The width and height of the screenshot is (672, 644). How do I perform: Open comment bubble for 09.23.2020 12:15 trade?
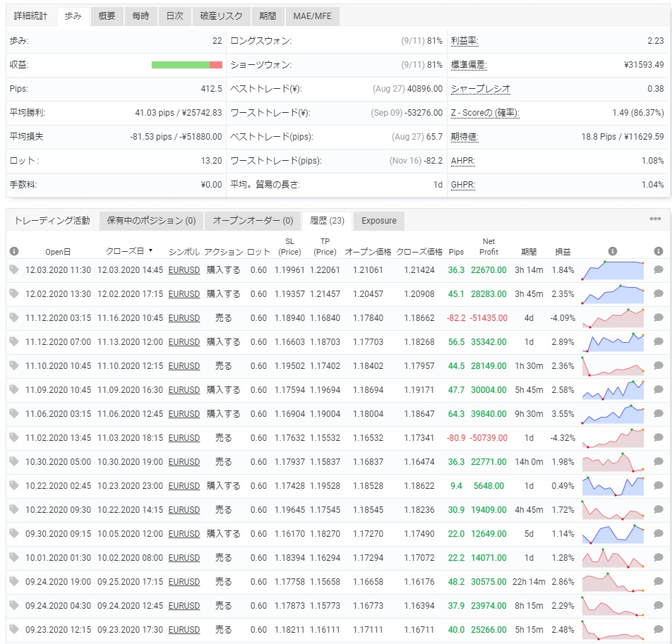[x=659, y=629]
